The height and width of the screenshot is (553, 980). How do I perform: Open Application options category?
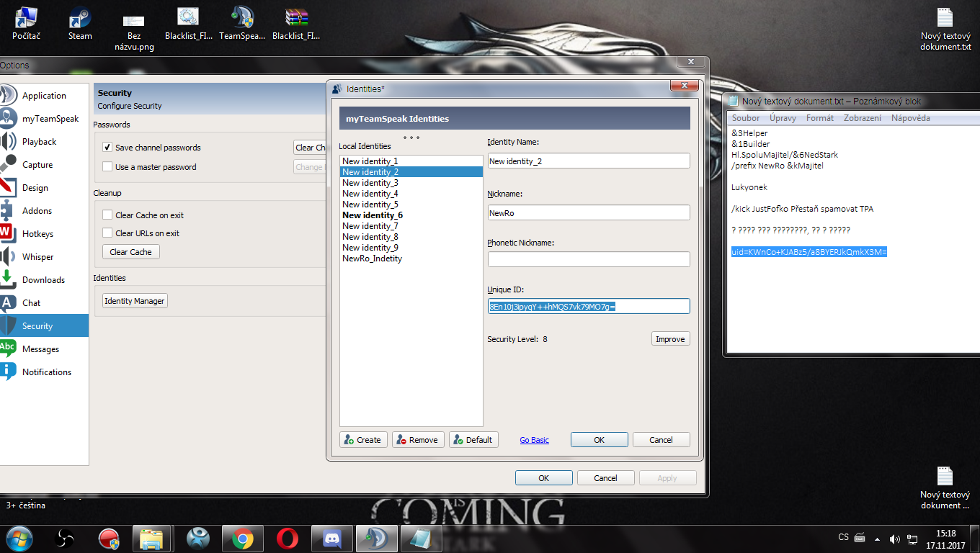coord(44,96)
